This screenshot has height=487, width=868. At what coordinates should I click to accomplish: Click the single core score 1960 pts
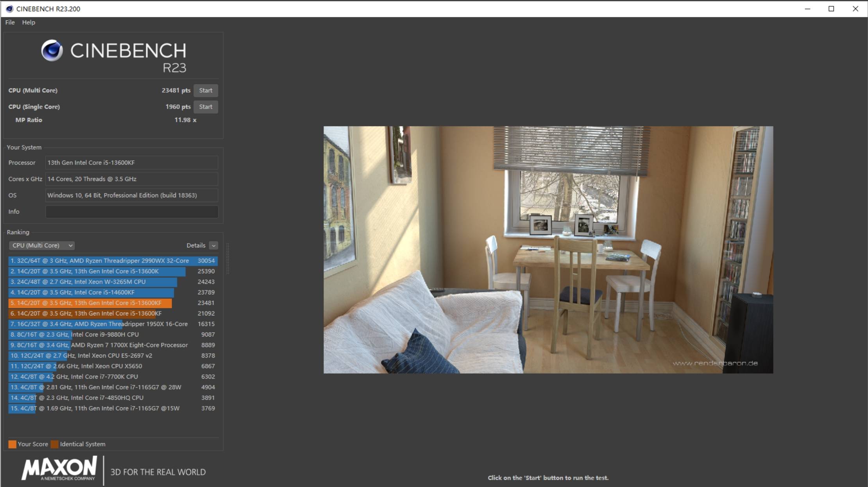tap(178, 107)
